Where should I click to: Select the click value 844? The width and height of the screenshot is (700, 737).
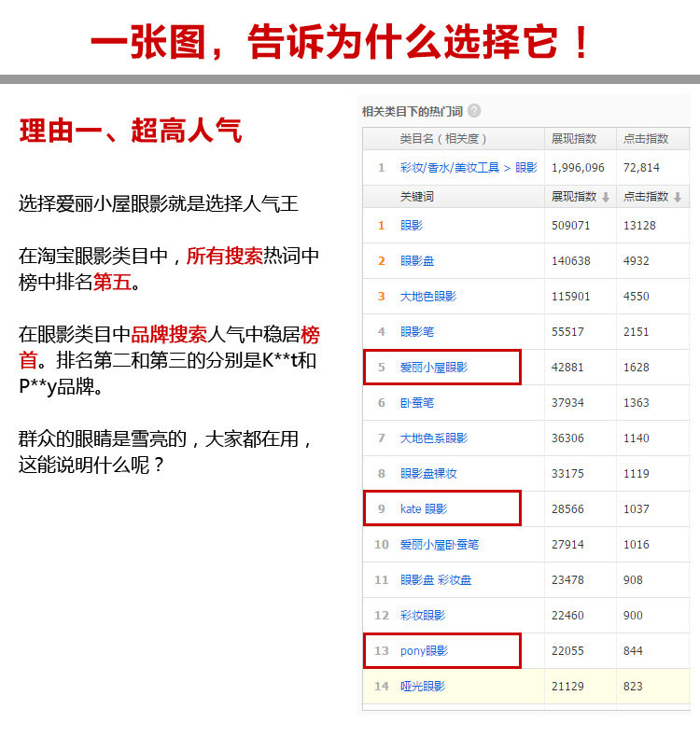(633, 651)
